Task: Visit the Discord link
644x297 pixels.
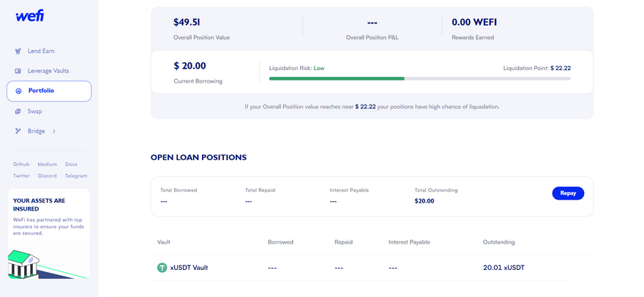Action: pyautogui.click(x=48, y=176)
